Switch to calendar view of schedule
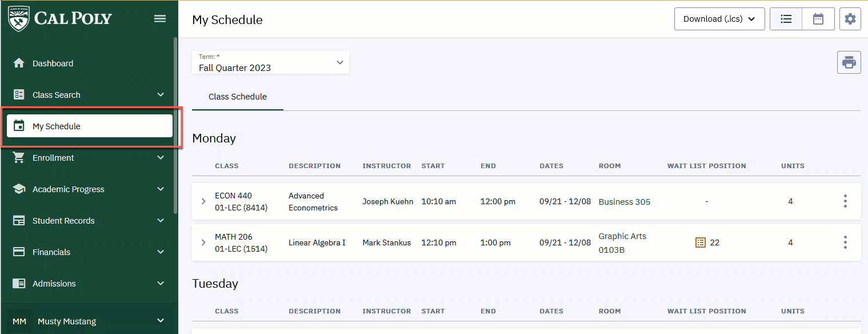This screenshot has width=868, height=334. click(x=818, y=19)
